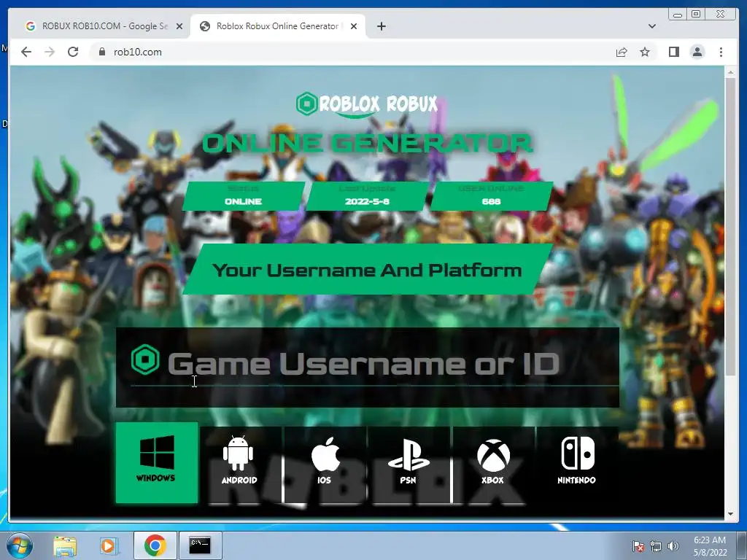
Task: Open Windows Explorer from taskbar
Action: [65, 545]
